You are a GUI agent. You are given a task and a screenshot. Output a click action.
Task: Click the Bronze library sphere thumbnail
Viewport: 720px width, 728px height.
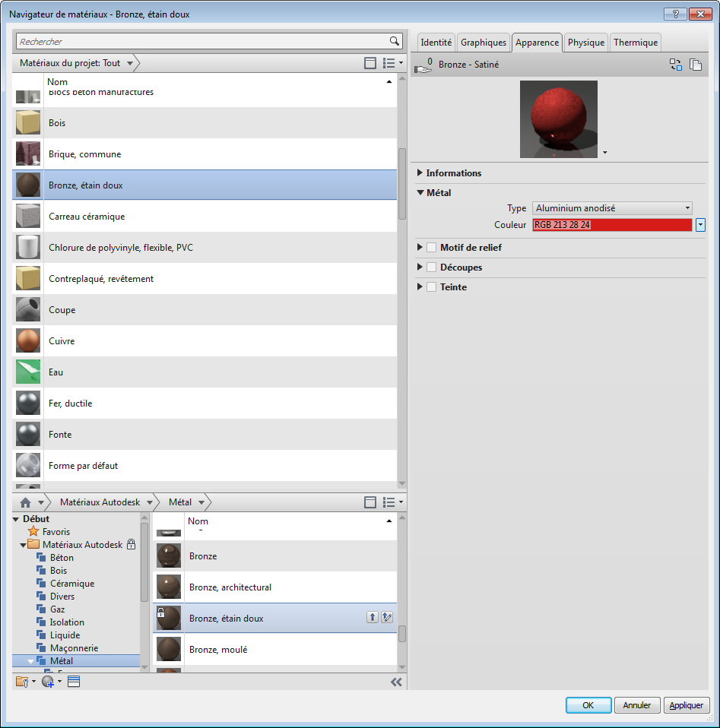(169, 555)
